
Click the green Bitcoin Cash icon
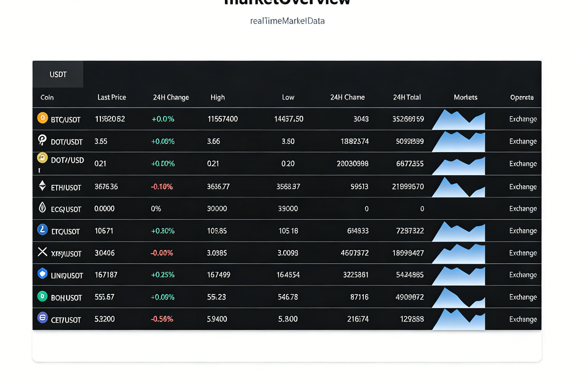point(42,296)
